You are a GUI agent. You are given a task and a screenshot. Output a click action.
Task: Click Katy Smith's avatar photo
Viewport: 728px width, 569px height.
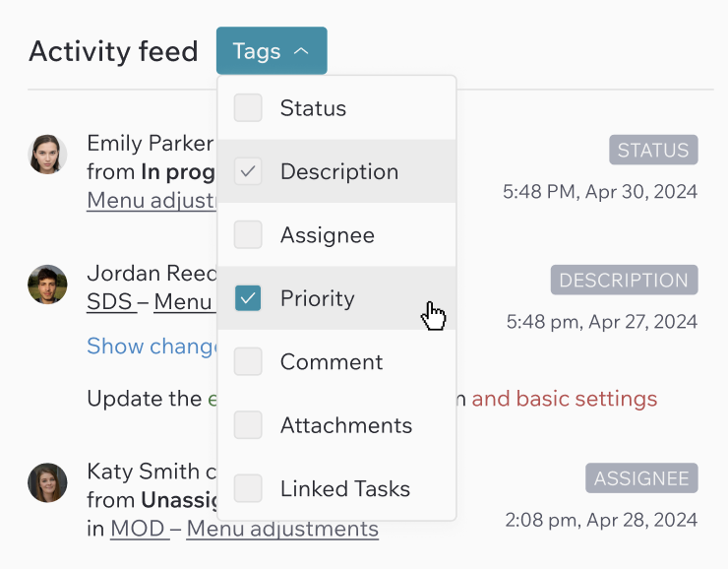click(47, 482)
